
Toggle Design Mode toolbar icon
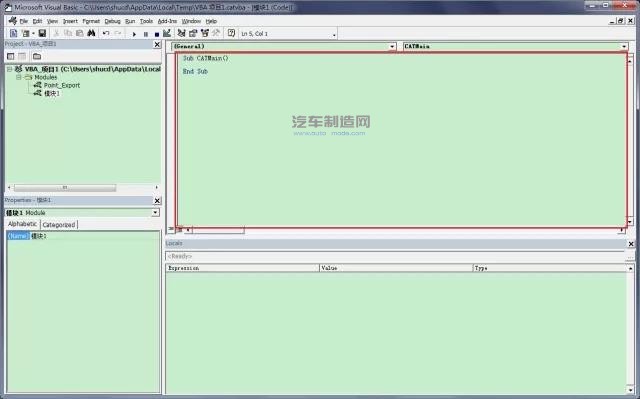point(167,33)
